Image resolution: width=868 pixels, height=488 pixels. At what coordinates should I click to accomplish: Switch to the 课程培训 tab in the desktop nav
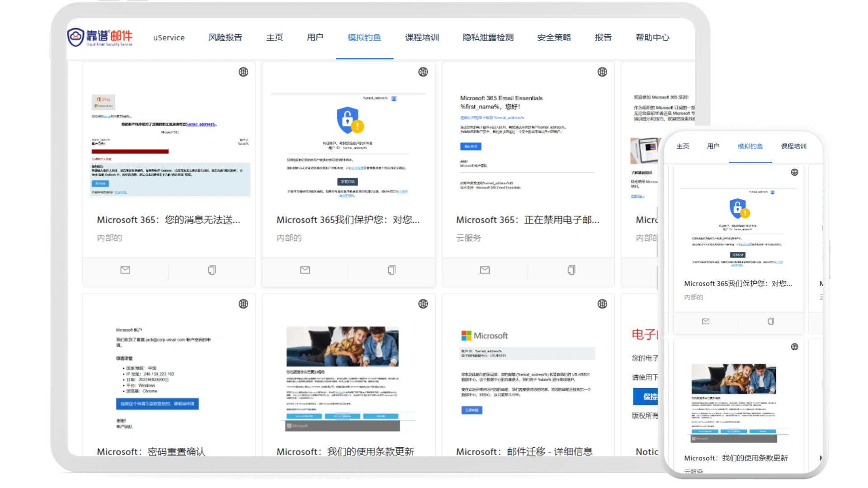pos(422,38)
